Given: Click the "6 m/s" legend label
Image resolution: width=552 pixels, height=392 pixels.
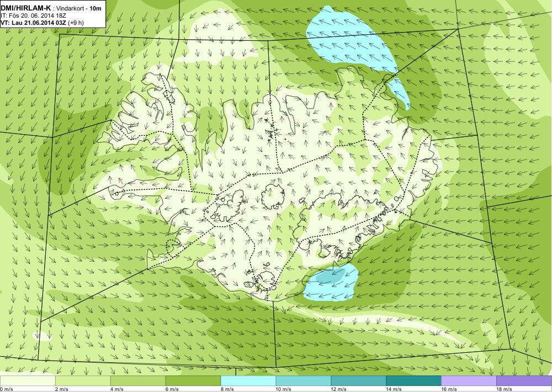Looking at the screenshot, I should coord(172,389).
